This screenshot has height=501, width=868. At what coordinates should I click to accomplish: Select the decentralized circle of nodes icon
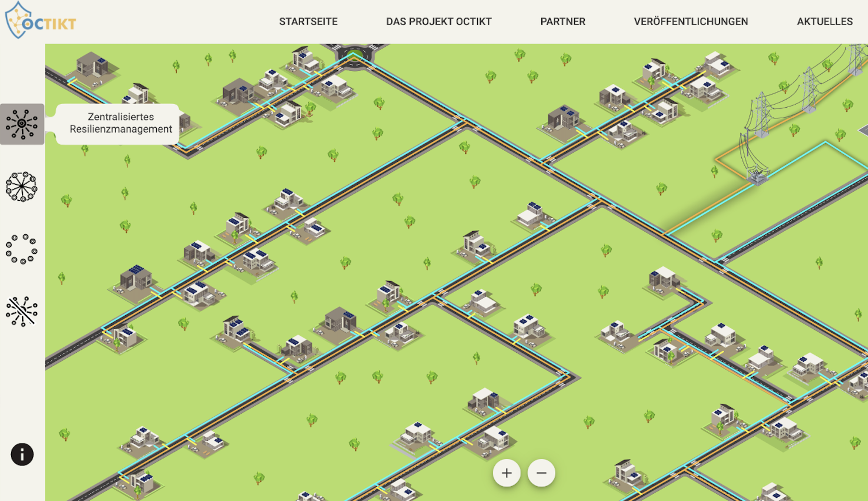(x=22, y=249)
